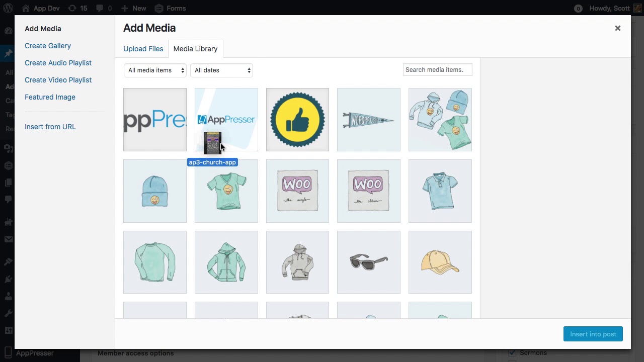
Task: Select Add Media in the left menu
Action: (x=43, y=29)
